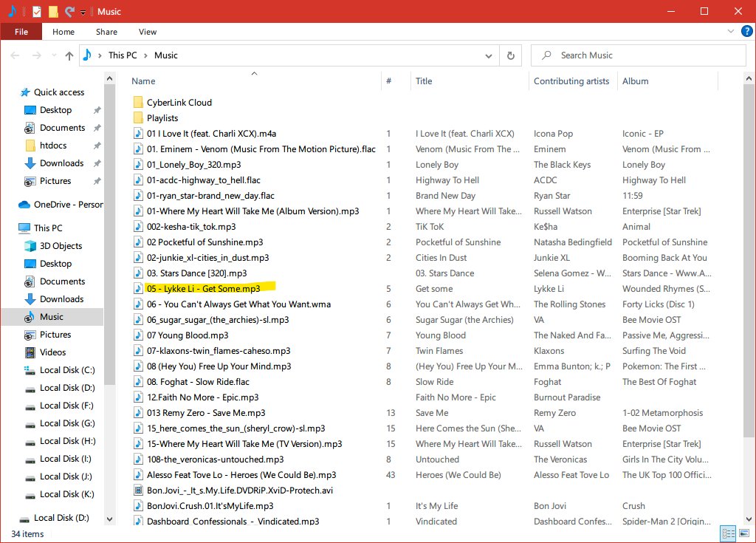This screenshot has width=756, height=543.
Task: Select icon of 08. Foghat Slow Ride.flac
Action: click(x=138, y=382)
